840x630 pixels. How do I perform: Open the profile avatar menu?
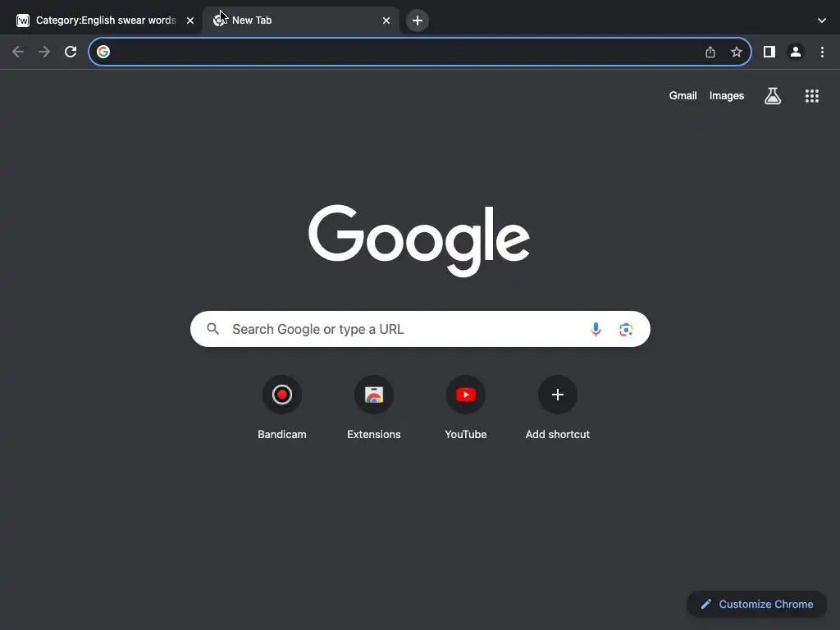pyautogui.click(x=796, y=52)
